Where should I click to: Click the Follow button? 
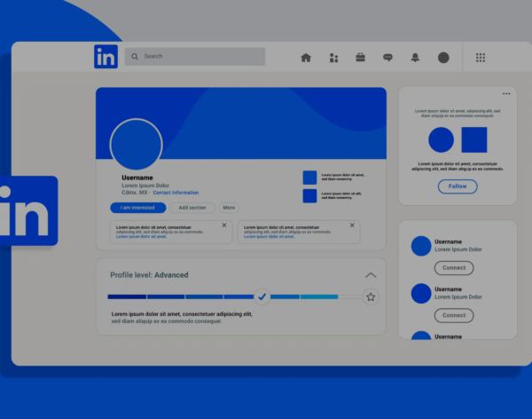tap(458, 186)
